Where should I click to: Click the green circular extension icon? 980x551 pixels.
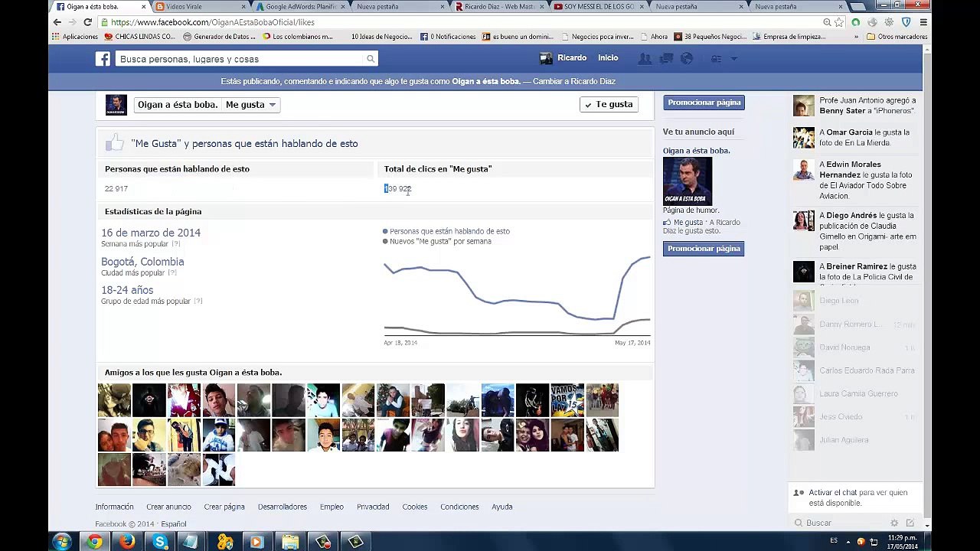[x=856, y=22]
